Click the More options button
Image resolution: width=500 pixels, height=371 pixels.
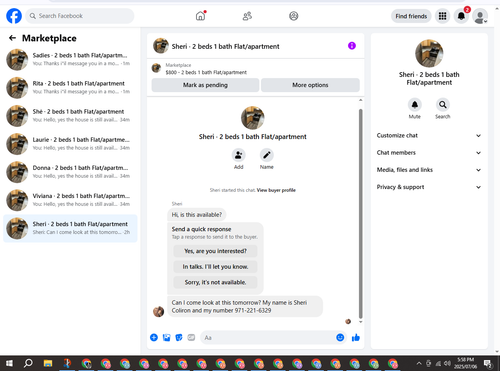[310, 85]
